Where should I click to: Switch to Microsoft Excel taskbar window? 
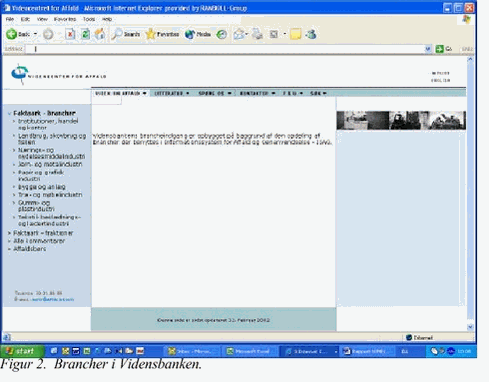[250, 351]
